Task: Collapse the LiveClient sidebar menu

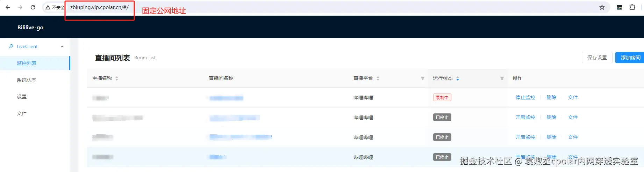Action: pyautogui.click(x=62, y=46)
